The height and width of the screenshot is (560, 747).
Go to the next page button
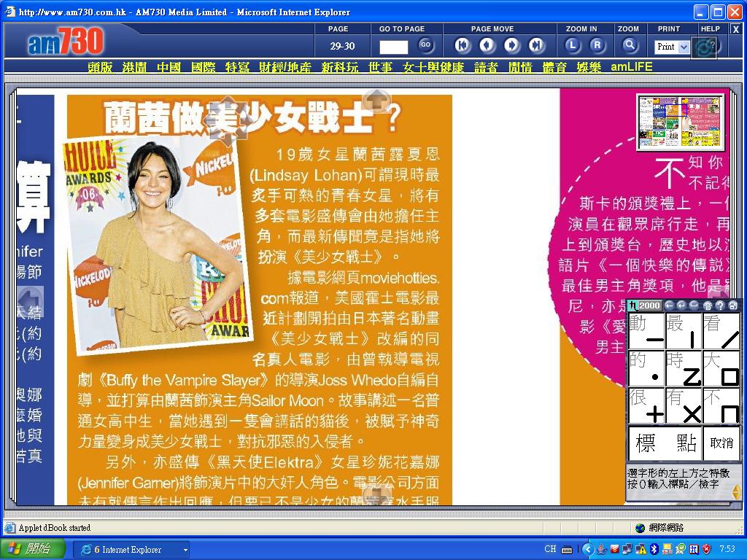(512, 46)
